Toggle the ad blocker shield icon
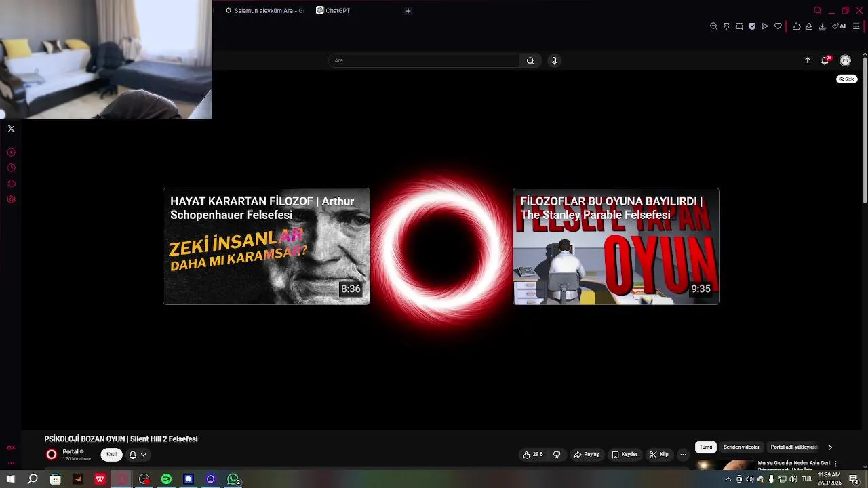Image resolution: width=868 pixels, height=488 pixels. pyautogui.click(x=752, y=26)
